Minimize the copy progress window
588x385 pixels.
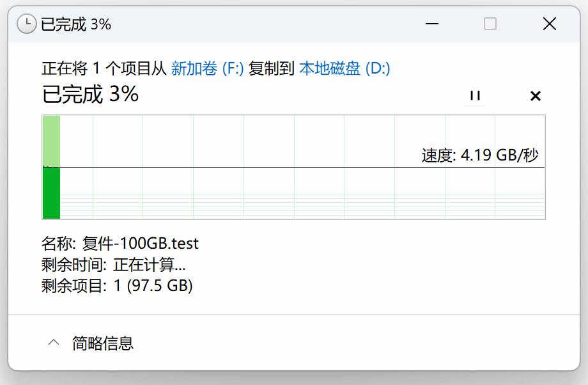pyautogui.click(x=433, y=24)
